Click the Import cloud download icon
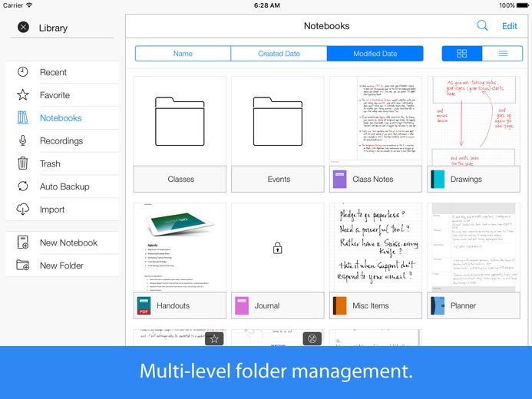The image size is (532, 399). coord(23,209)
